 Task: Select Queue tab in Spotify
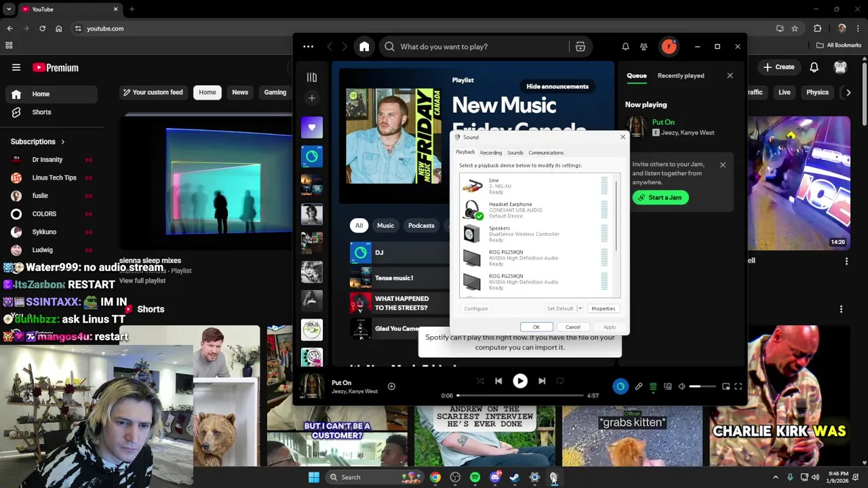637,76
